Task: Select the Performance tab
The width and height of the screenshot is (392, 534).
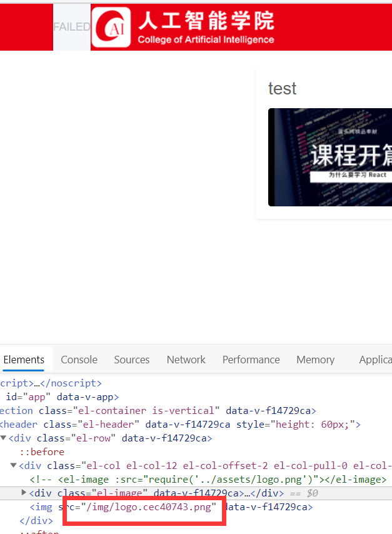Action: point(251,360)
